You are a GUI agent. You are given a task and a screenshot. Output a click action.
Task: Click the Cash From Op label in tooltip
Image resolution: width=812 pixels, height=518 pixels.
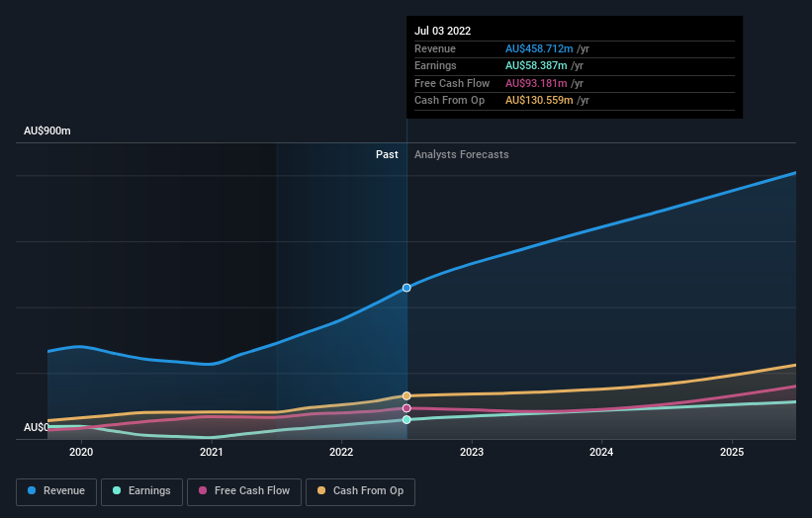[449, 101]
